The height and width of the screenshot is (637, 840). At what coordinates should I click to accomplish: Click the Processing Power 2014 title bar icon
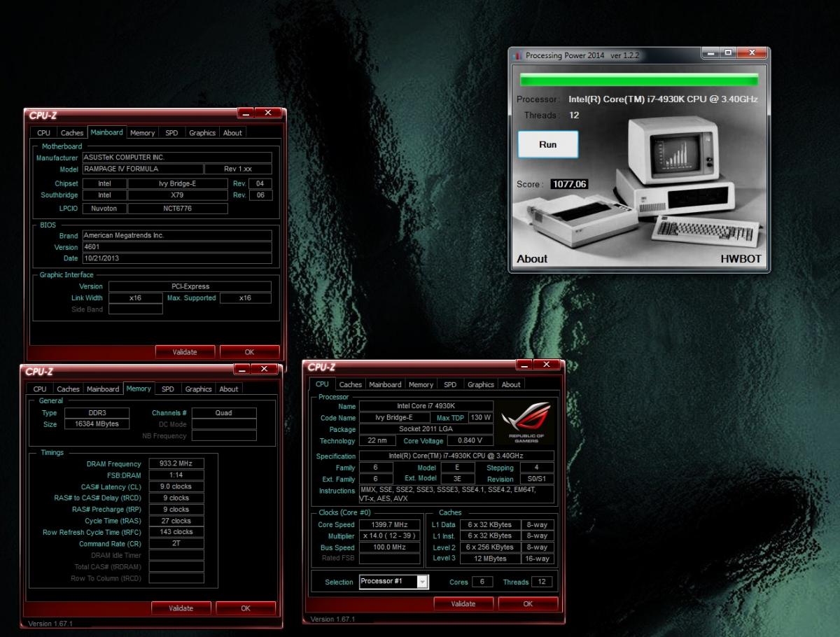coord(519,55)
